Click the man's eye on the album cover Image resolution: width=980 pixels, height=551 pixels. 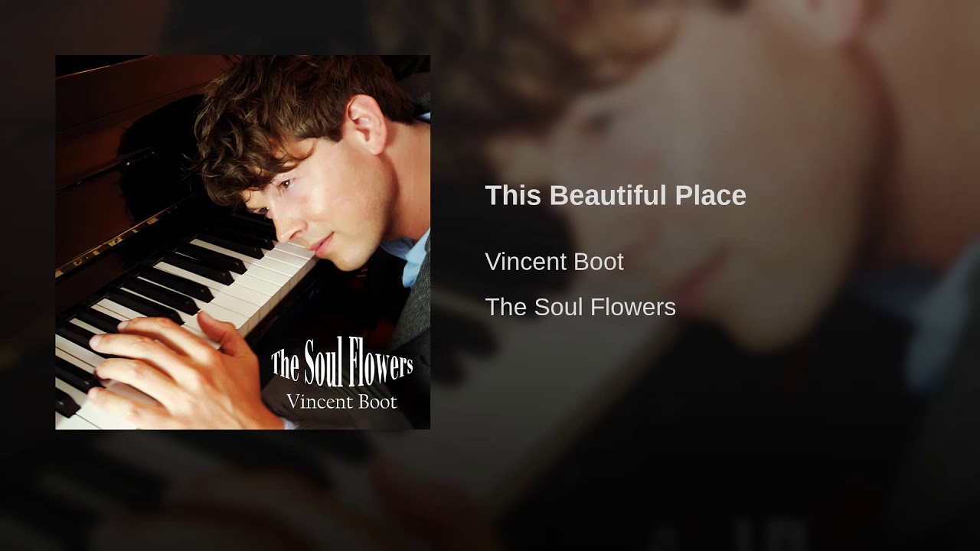(285, 184)
